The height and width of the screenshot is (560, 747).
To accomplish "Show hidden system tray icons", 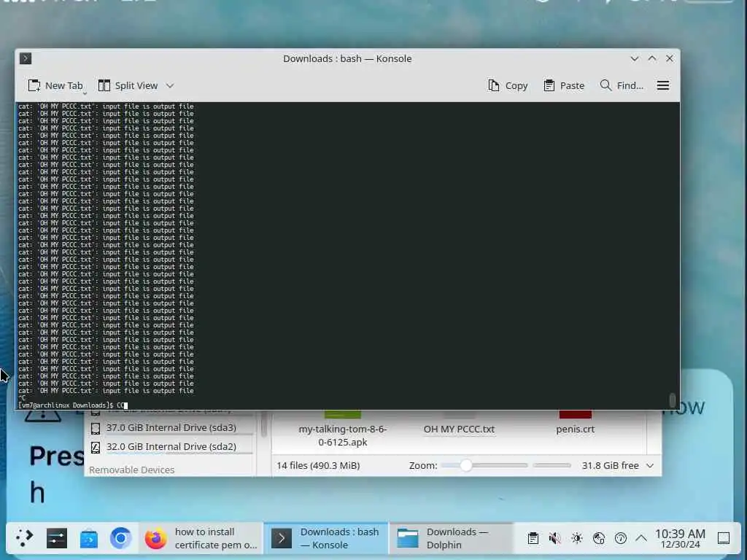I will [641, 539].
